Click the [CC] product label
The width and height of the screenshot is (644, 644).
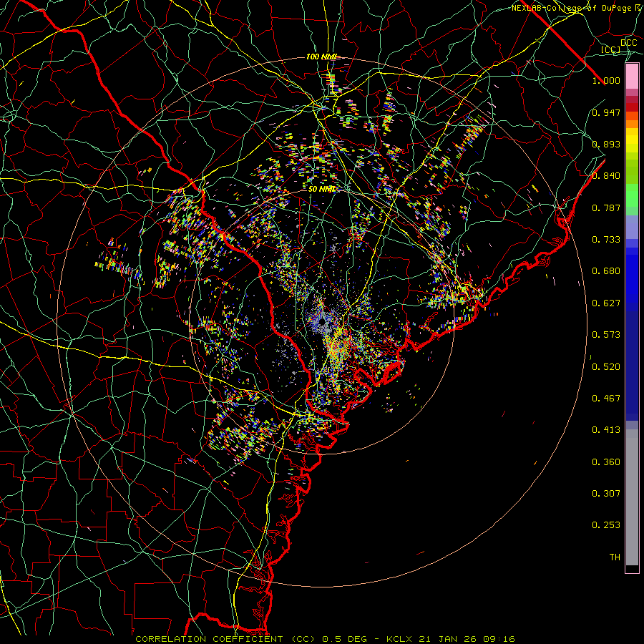coord(610,49)
